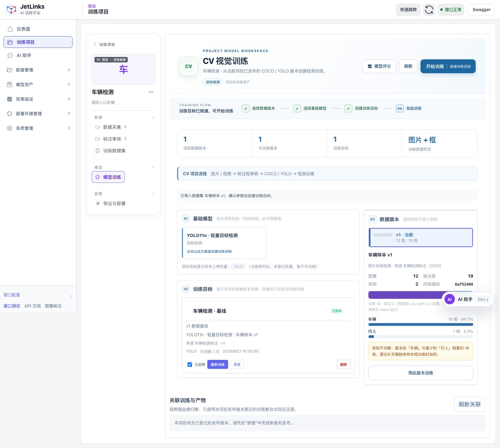Collapse the 接口配置 section chevron
Viewport: 500px width, 448px height.
coord(71,296)
